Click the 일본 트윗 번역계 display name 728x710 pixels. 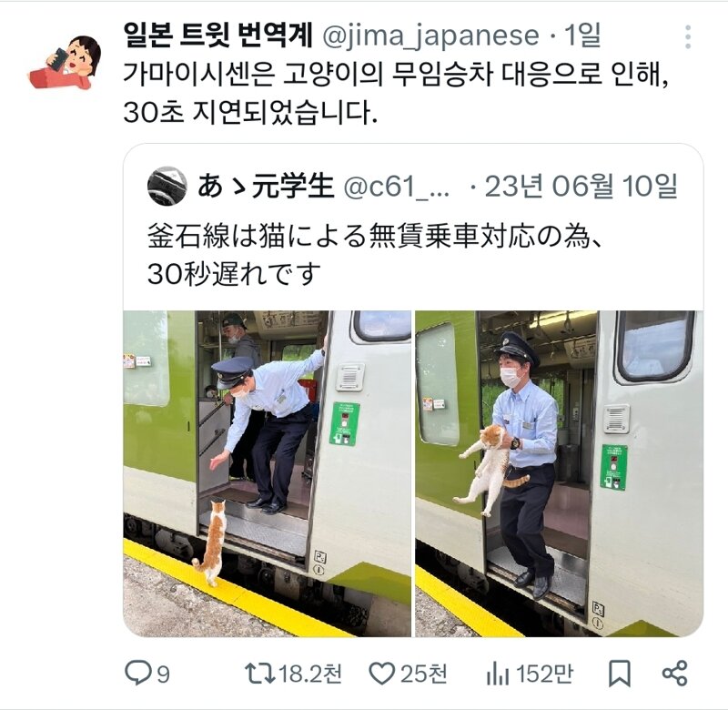click(x=217, y=35)
